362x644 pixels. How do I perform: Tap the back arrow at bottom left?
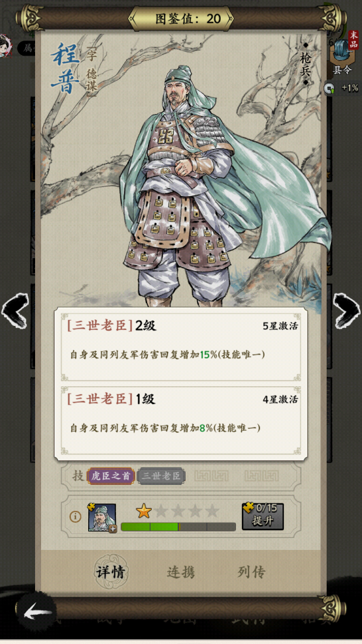[x=37, y=614]
